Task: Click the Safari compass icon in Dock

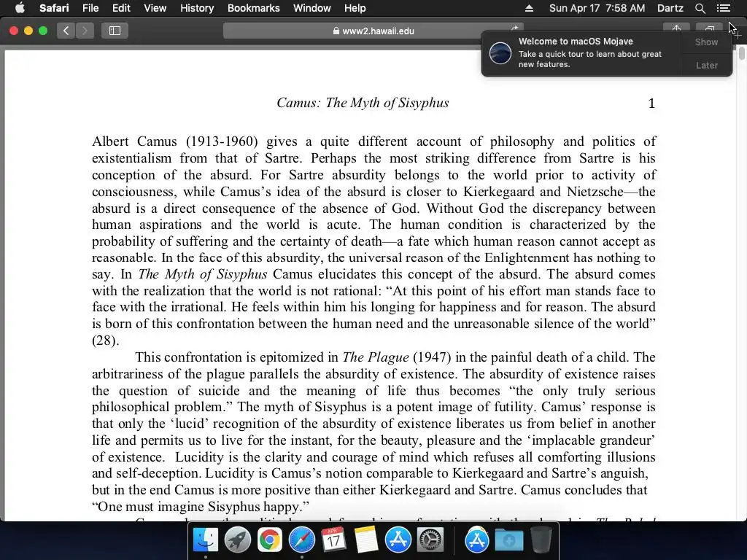Action: coord(301,540)
